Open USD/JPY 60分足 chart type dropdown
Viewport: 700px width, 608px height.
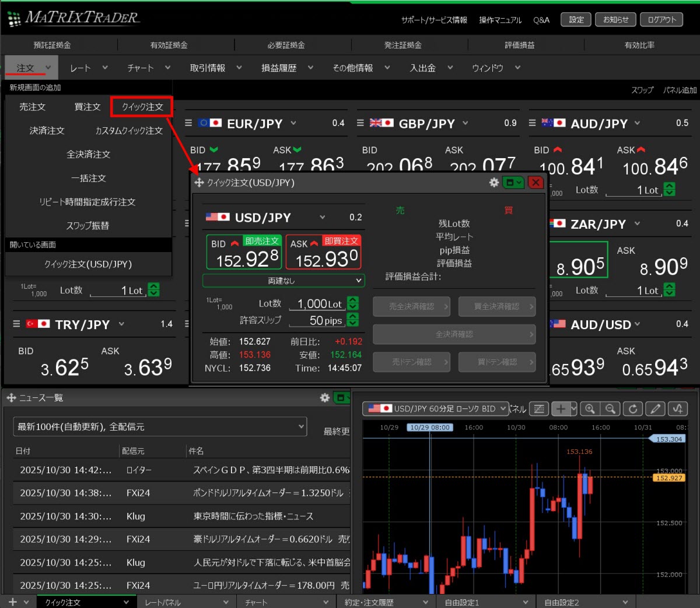point(436,408)
